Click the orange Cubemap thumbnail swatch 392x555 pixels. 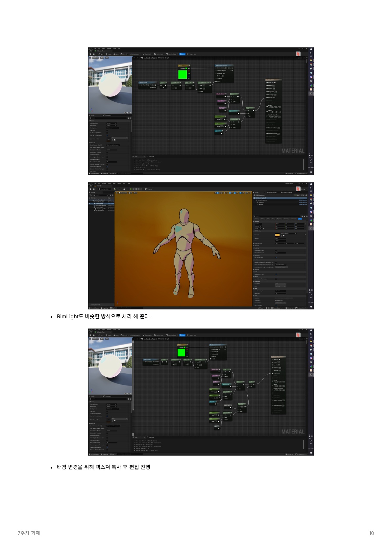pyautogui.click(x=277, y=235)
